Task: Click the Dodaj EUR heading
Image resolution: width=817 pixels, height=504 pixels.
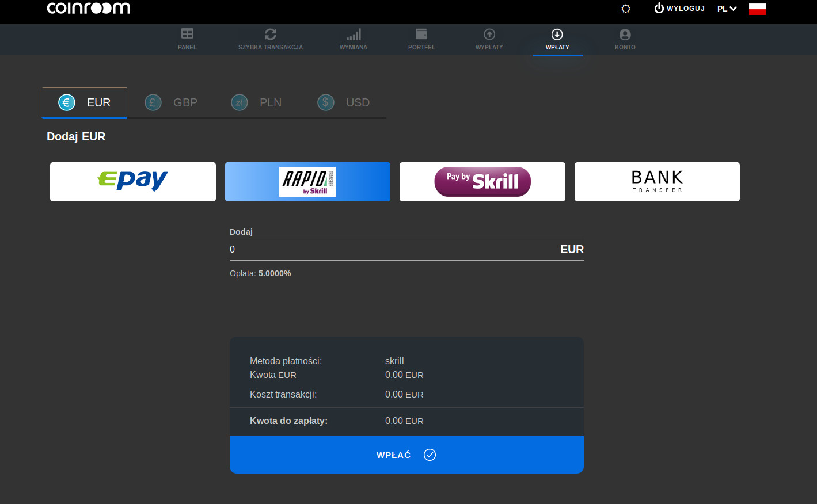Action: 76,136
